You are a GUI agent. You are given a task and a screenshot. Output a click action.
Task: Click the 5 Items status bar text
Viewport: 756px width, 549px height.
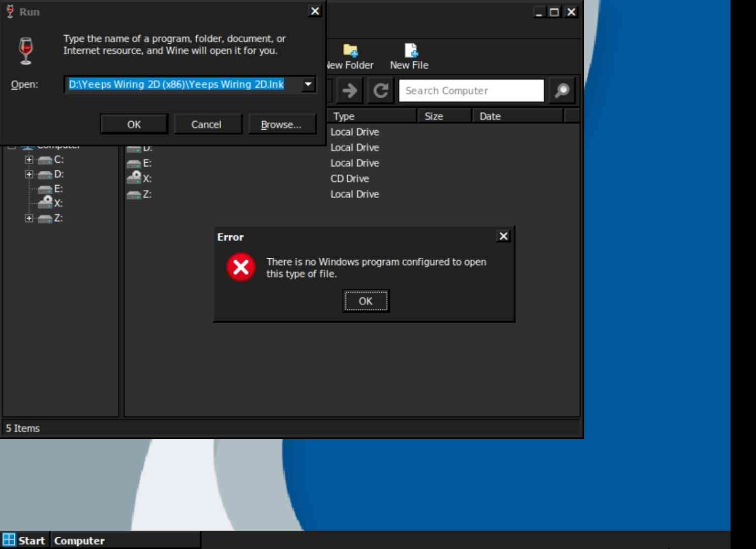23,428
